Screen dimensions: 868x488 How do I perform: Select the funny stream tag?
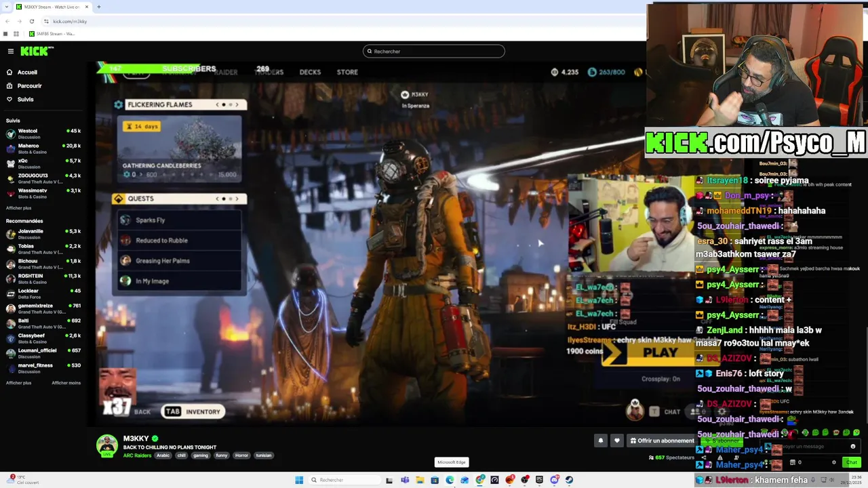(221, 455)
